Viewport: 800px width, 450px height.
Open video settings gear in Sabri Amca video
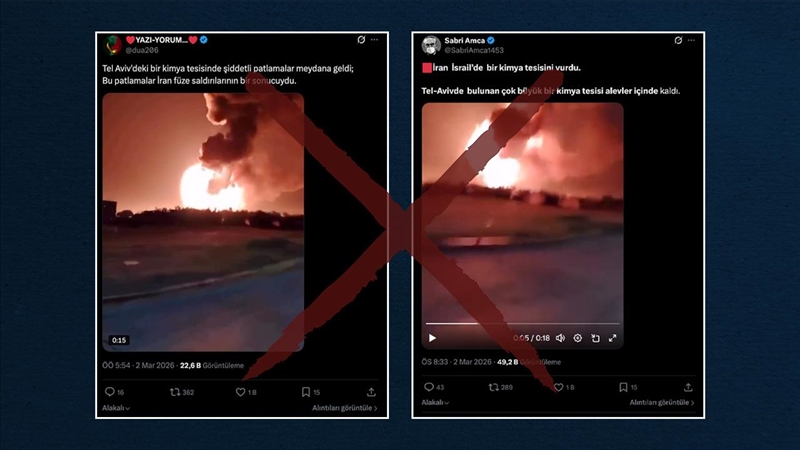coord(577,338)
